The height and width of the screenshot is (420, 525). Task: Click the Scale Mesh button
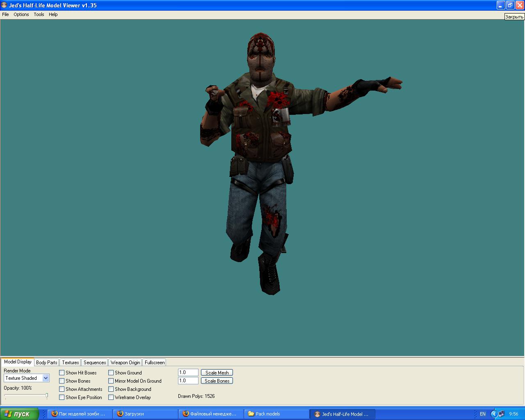pyautogui.click(x=217, y=373)
